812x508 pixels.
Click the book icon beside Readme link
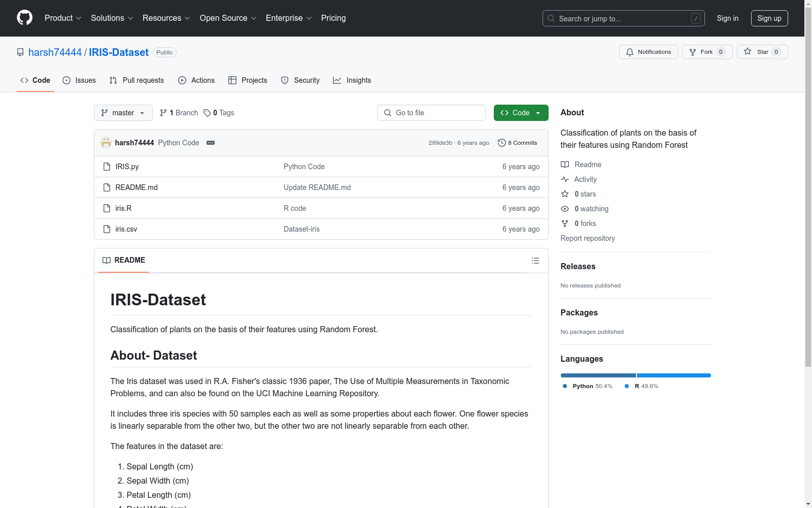pyautogui.click(x=565, y=165)
